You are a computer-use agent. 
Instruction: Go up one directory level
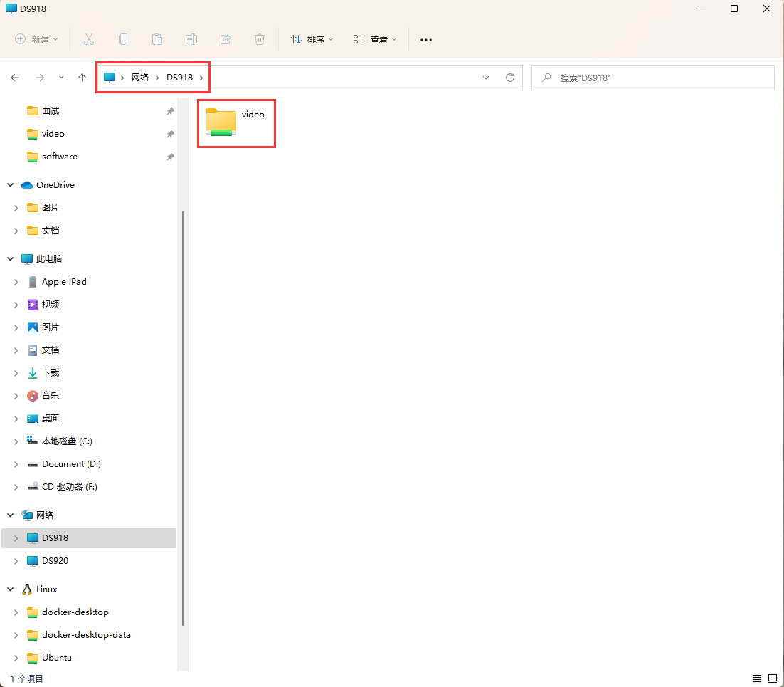pyautogui.click(x=82, y=78)
